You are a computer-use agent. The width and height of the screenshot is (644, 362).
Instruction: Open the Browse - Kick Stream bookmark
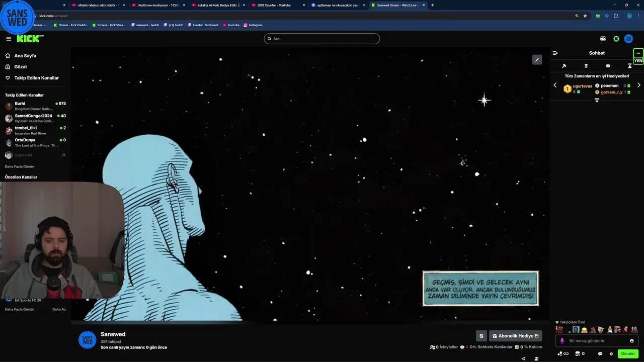[109, 25]
